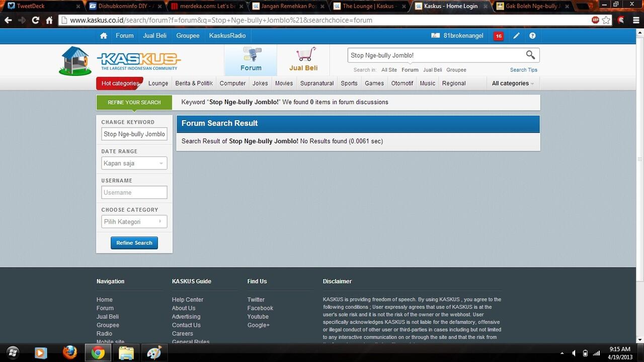The width and height of the screenshot is (644, 362).
Task: Click the Username filter field
Action: (134, 193)
